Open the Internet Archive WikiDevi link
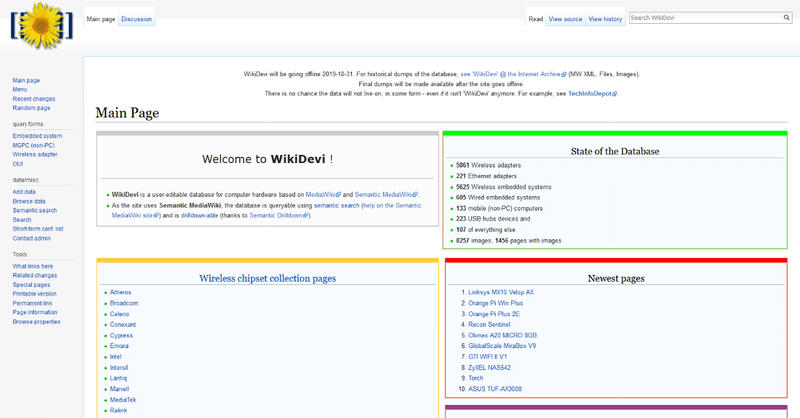The image size is (800, 418). 513,74
